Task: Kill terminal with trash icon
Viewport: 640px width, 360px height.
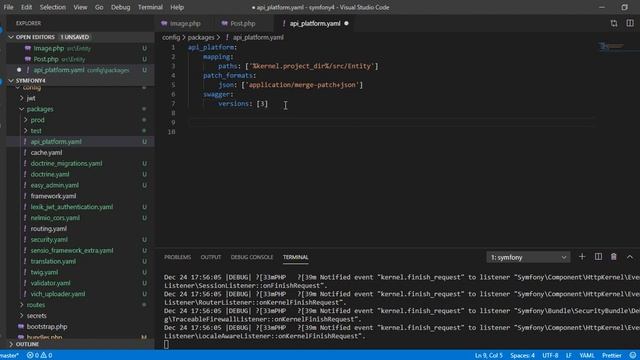Action: [x=613, y=257]
